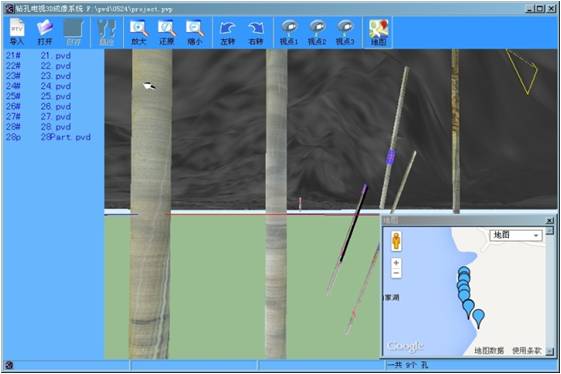
Task: Restore the view with the 还原 icon
Action: [x=167, y=32]
